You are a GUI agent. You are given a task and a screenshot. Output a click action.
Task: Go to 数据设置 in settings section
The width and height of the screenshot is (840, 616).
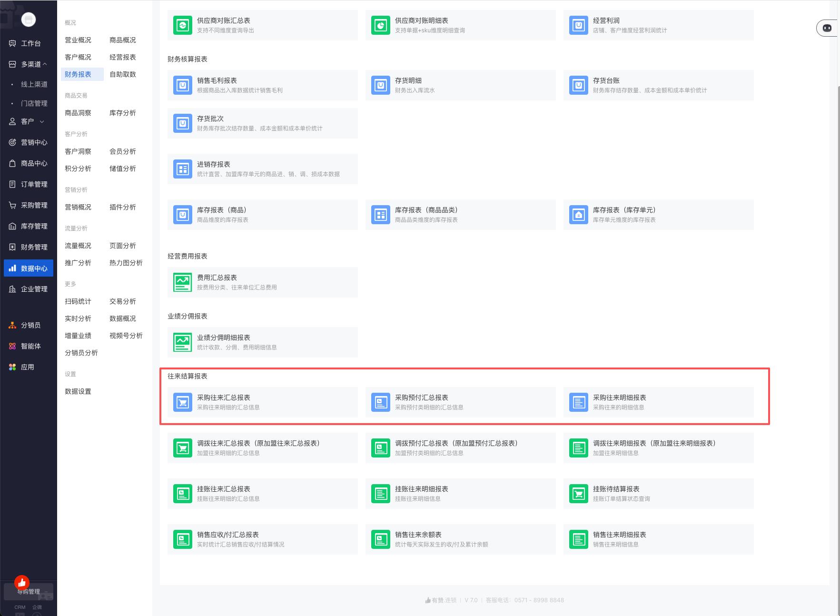(78, 391)
